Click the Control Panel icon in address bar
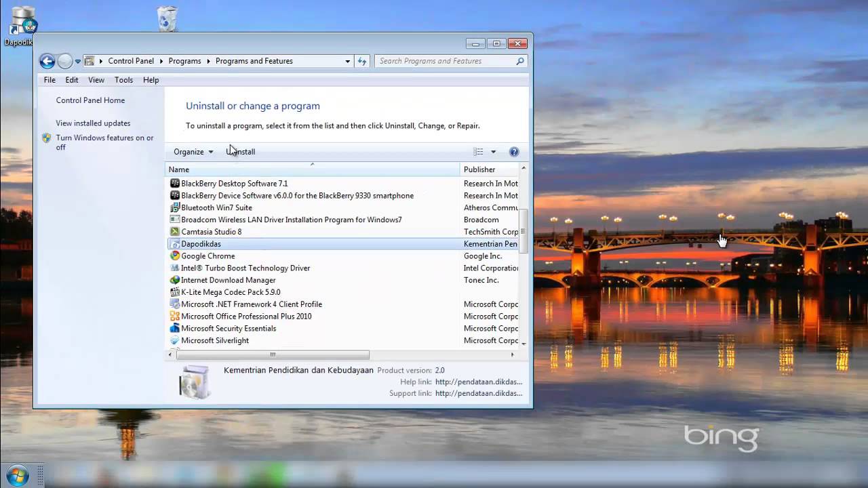This screenshot has width=868, height=488. coord(90,61)
